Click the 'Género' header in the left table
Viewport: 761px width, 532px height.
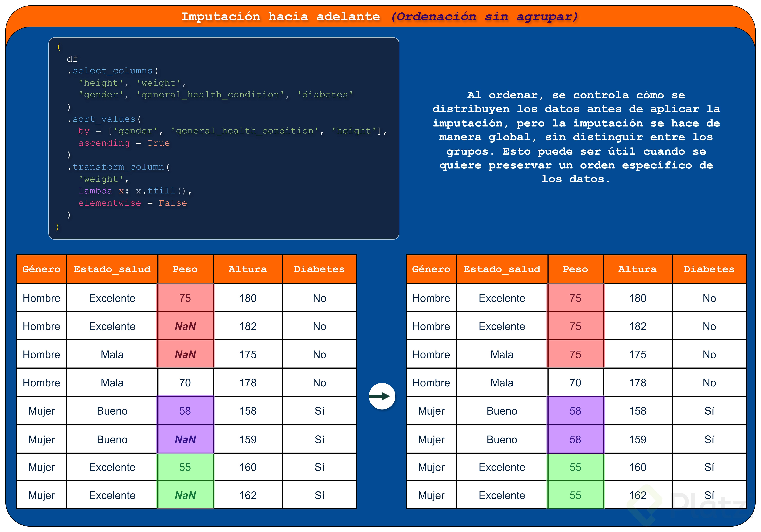coord(41,269)
